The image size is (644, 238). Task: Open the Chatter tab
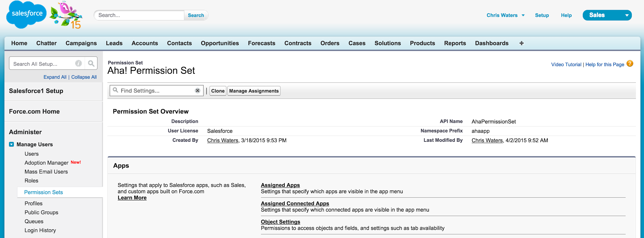(46, 43)
